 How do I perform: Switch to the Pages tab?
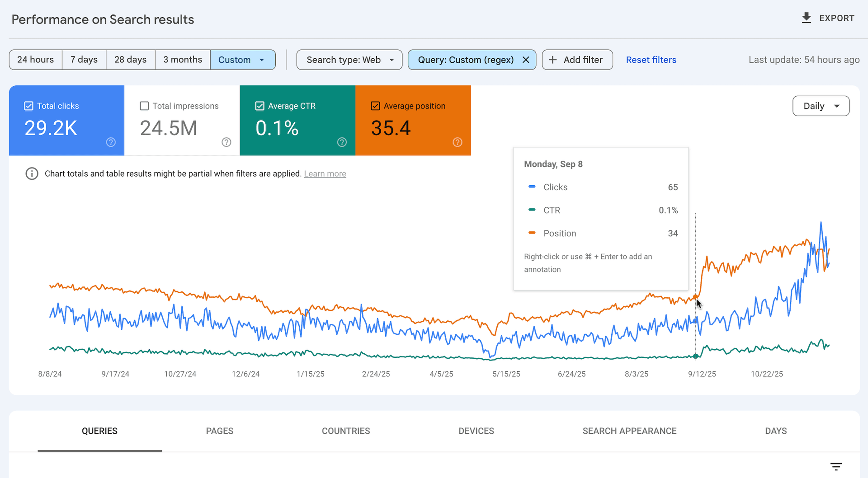pos(220,431)
